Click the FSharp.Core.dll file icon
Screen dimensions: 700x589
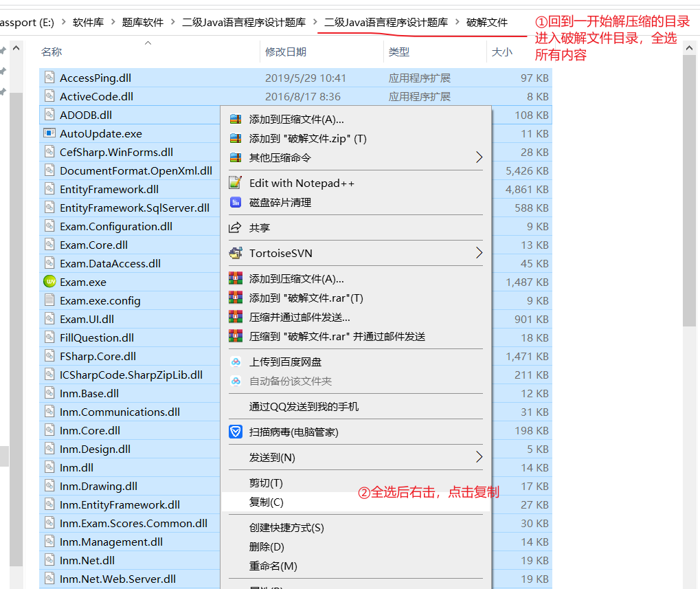[x=49, y=356]
